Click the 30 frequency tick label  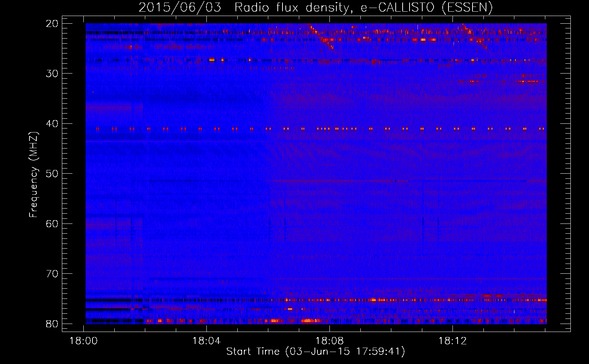point(52,74)
